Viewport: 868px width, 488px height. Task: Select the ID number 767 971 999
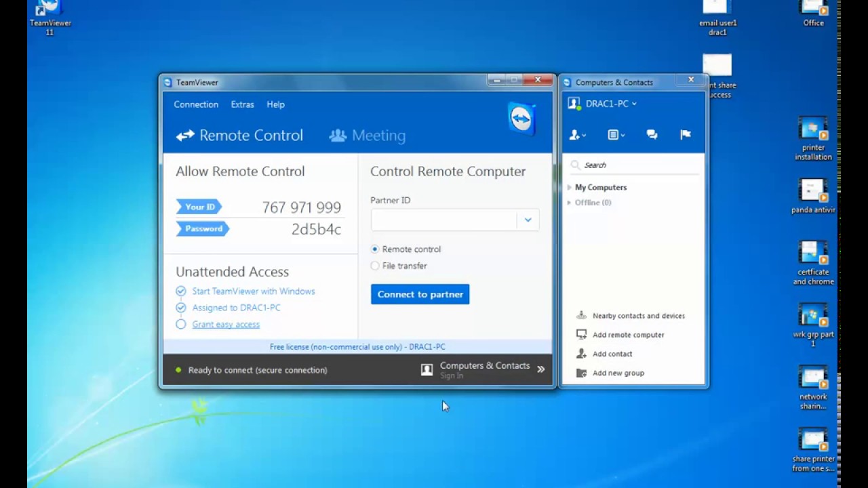302,207
